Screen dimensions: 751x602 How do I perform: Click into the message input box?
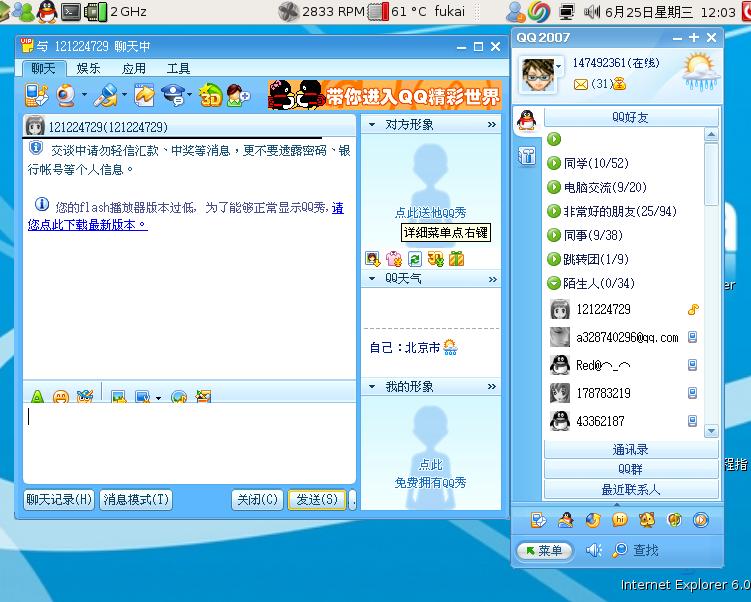(189, 443)
